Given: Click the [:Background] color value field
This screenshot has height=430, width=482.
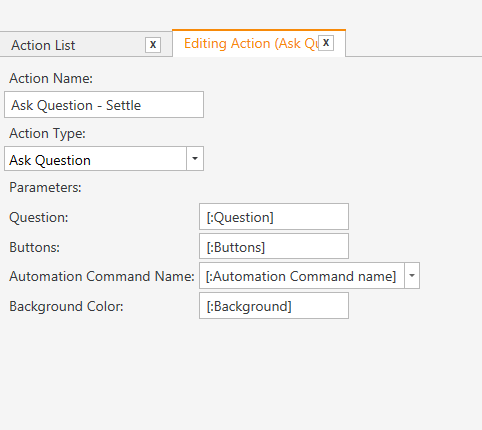Looking at the screenshot, I should pyautogui.click(x=274, y=306).
